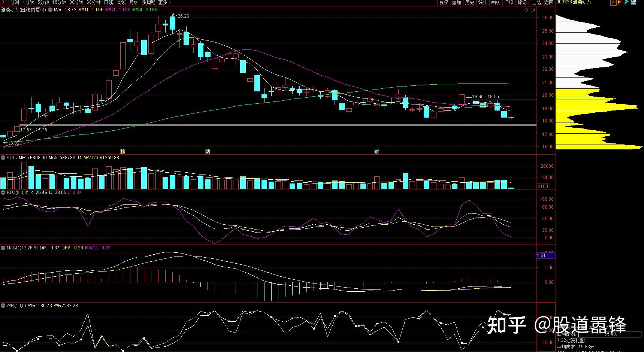Expand the WR indicator dropdown

point(3,306)
